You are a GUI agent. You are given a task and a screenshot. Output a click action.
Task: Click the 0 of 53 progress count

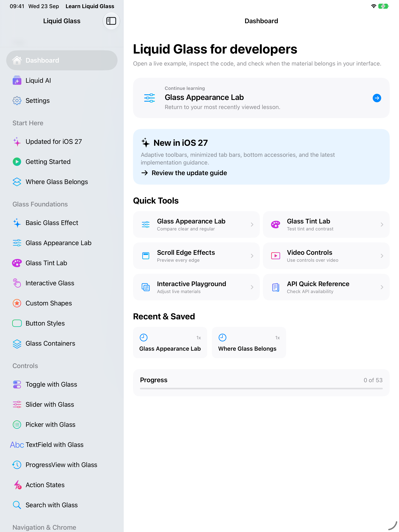[373, 380]
